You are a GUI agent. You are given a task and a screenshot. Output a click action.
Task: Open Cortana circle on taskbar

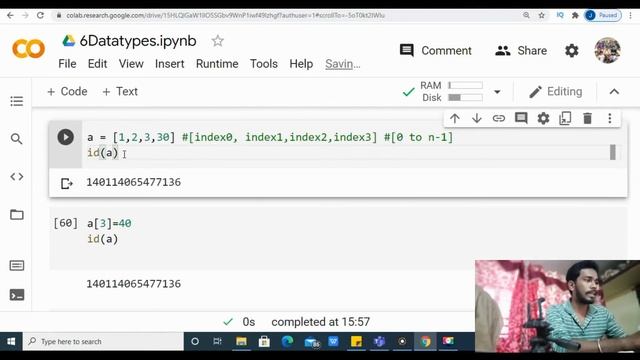coord(195,341)
